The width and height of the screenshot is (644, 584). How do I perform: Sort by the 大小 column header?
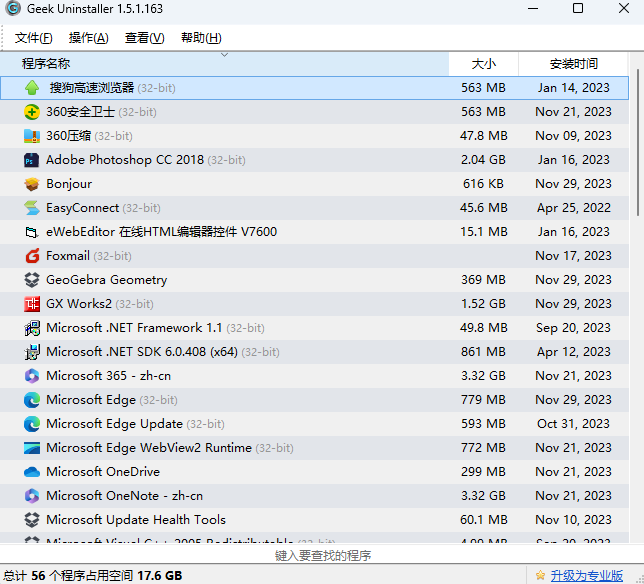(x=484, y=64)
